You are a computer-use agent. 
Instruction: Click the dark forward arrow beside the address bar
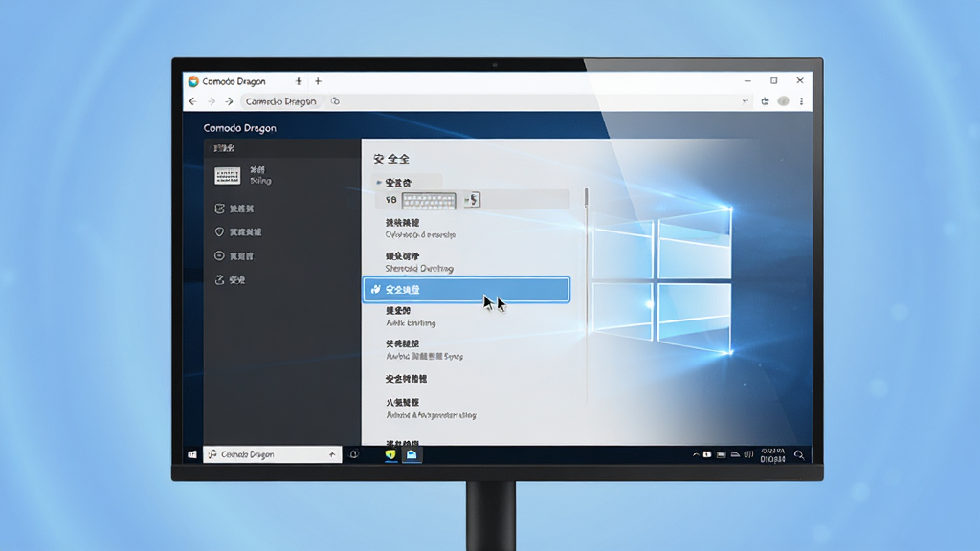pyautogui.click(x=230, y=101)
